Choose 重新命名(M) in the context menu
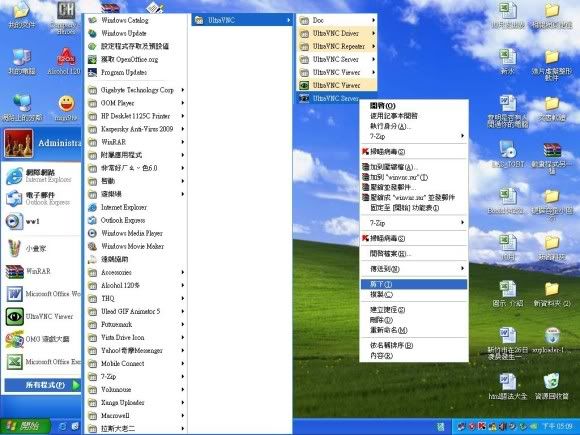 coord(414,330)
